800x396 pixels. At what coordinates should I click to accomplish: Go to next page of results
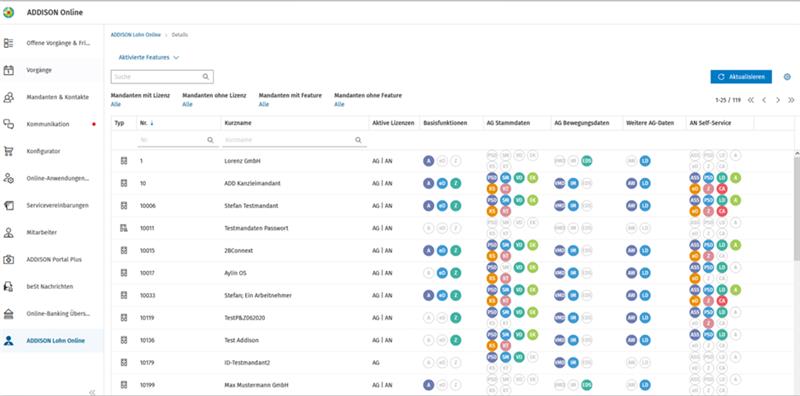pyautogui.click(x=778, y=100)
